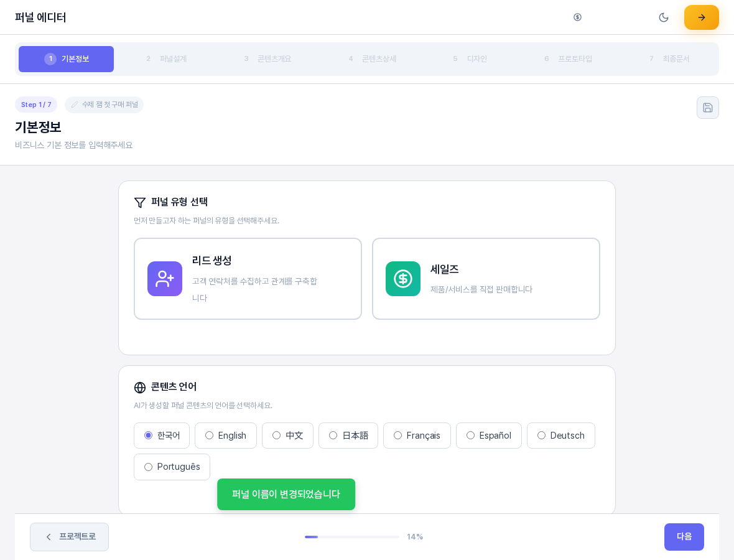The height and width of the screenshot is (560, 734).
Task: Click the 퍼널 에디터 title
Action: [40, 17]
